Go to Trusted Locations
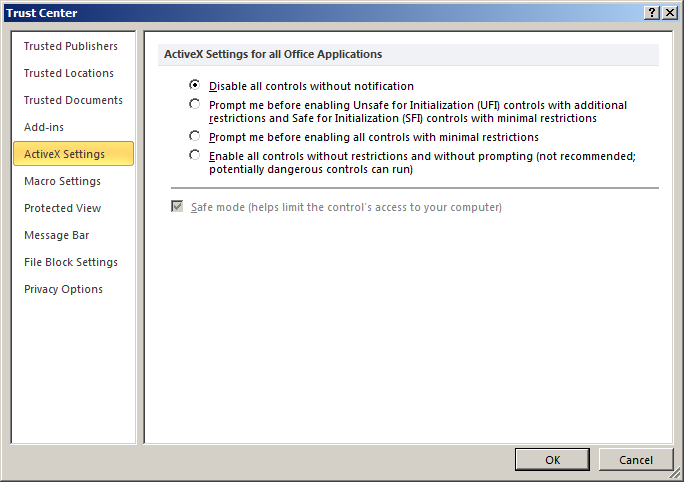 click(68, 73)
